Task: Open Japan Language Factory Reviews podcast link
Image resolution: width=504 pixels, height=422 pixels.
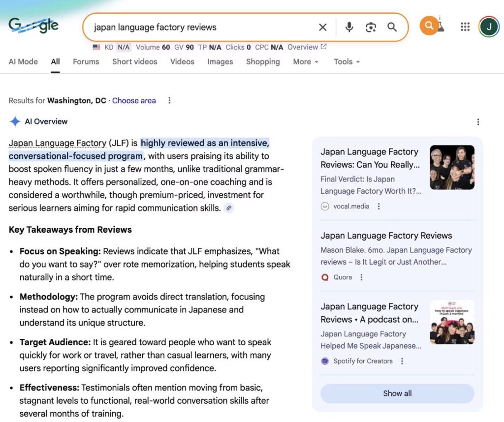Action: coord(370,313)
